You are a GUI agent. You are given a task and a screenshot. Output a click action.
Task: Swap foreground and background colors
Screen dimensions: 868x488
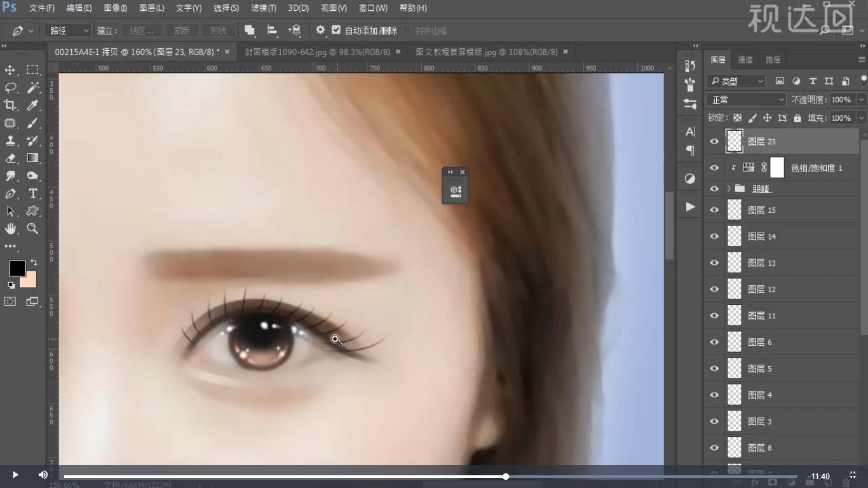(x=34, y=262)
